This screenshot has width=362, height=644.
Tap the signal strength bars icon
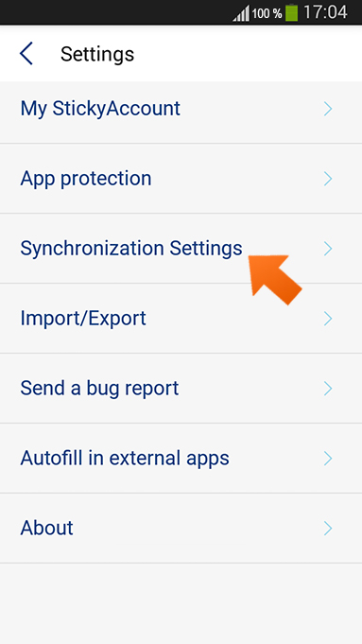point(241,13)
